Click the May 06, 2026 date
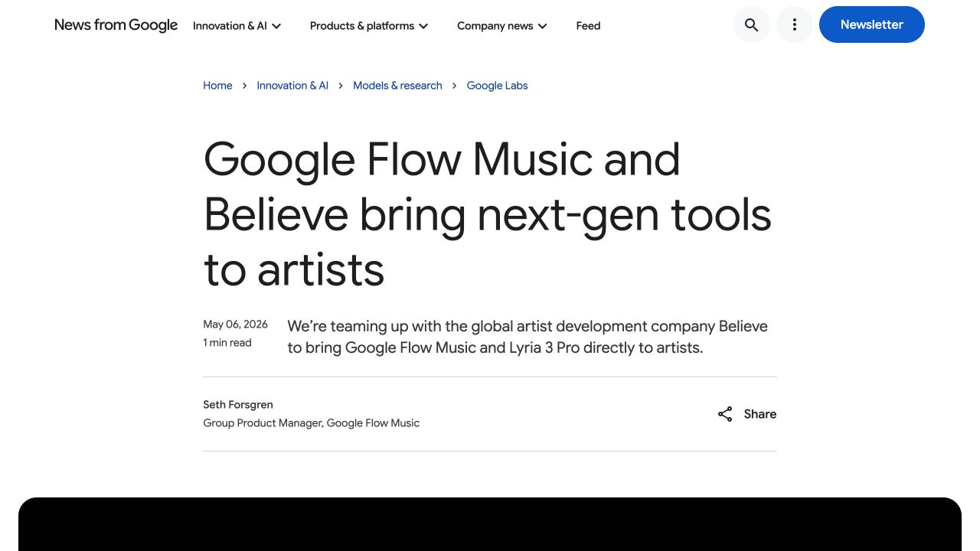The width and height of the screenshot is (980, 551). (236, 324)
